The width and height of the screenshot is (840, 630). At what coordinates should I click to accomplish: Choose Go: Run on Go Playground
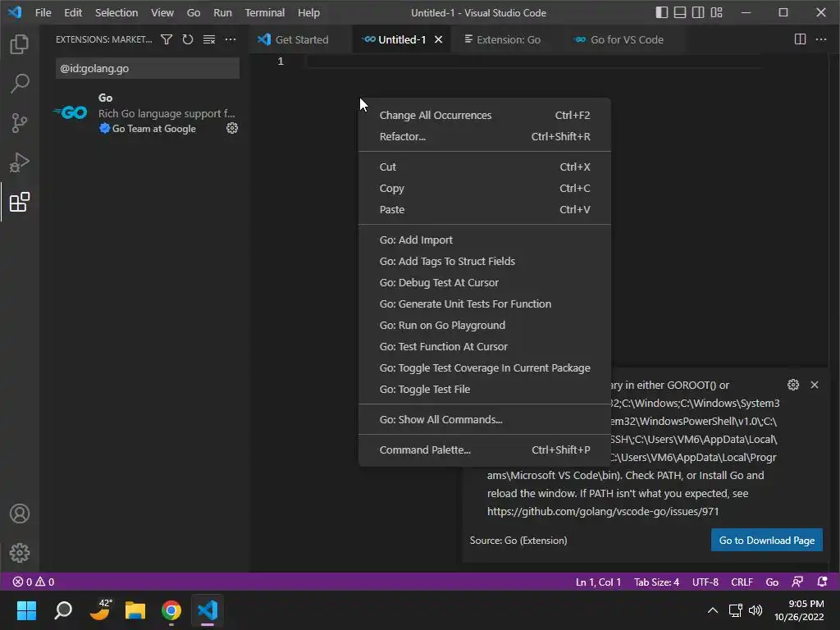click(484, 325)
